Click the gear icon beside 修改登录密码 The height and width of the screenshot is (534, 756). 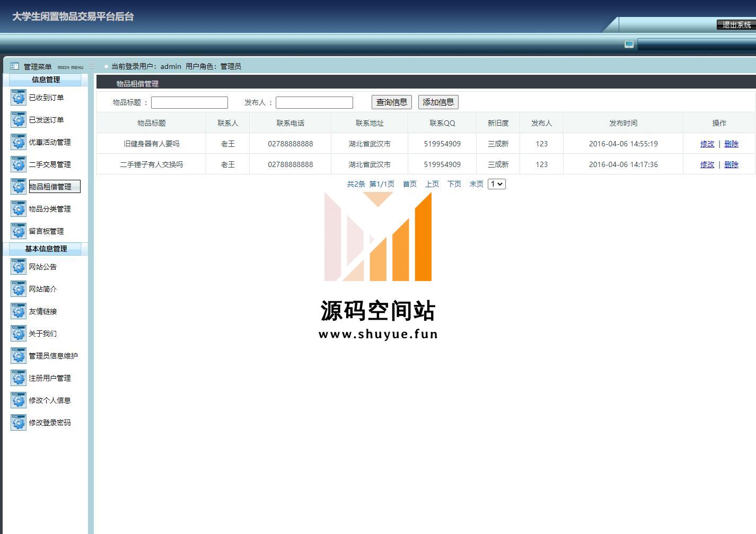[x=19, y=423]
